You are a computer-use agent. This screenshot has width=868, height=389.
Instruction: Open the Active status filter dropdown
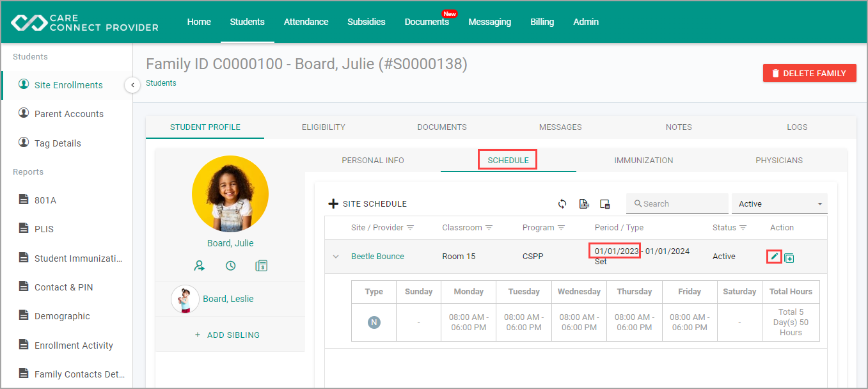pos(779,203)
